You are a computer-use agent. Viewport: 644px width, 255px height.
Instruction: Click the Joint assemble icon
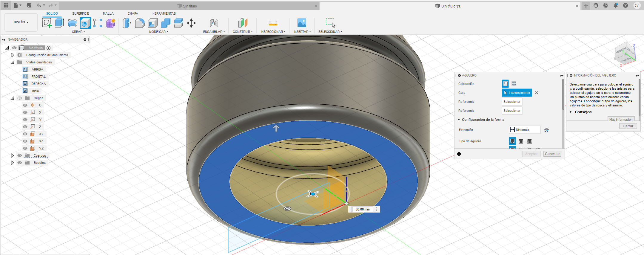coord(214,23)
